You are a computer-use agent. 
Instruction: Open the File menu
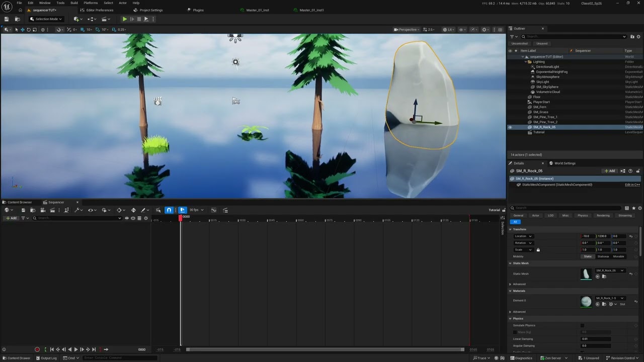[x=19, y=3]
